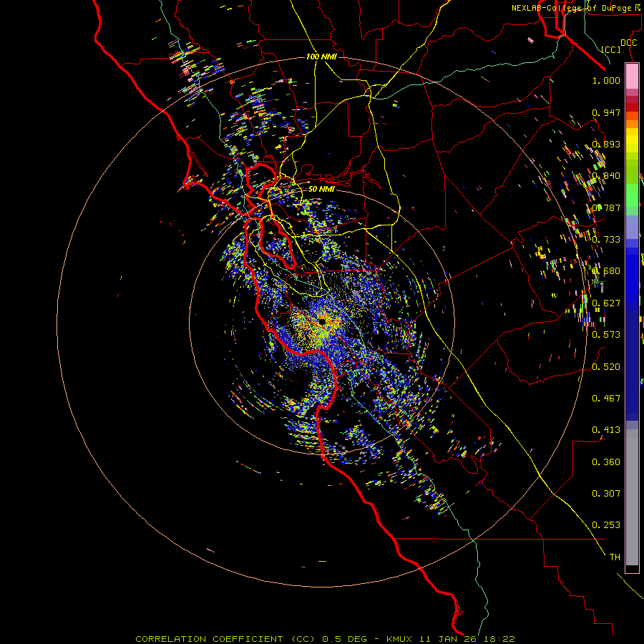Click the 11 JAN 26 date text

click(447, 639)
